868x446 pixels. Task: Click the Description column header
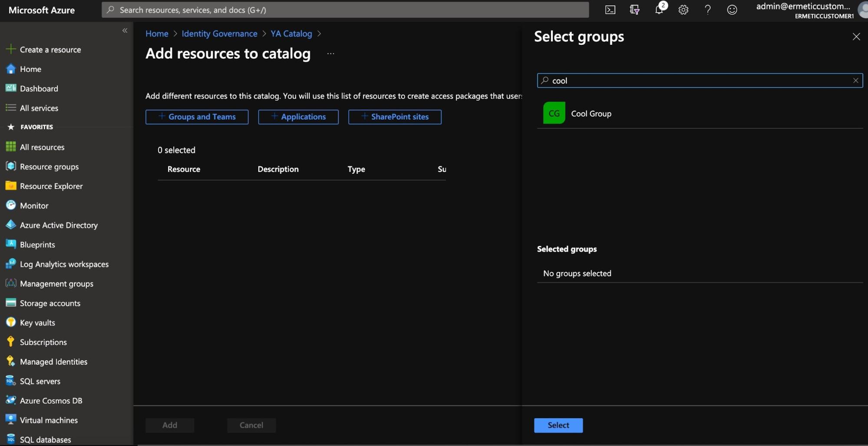click(x=278, y=169)
